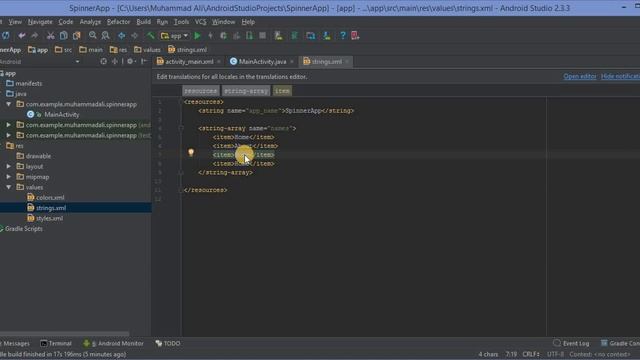Image resolution: width=640 pixels, height=360 pixels.
Task: Open the Terminal tool window
Action: (x=56, y=344)
